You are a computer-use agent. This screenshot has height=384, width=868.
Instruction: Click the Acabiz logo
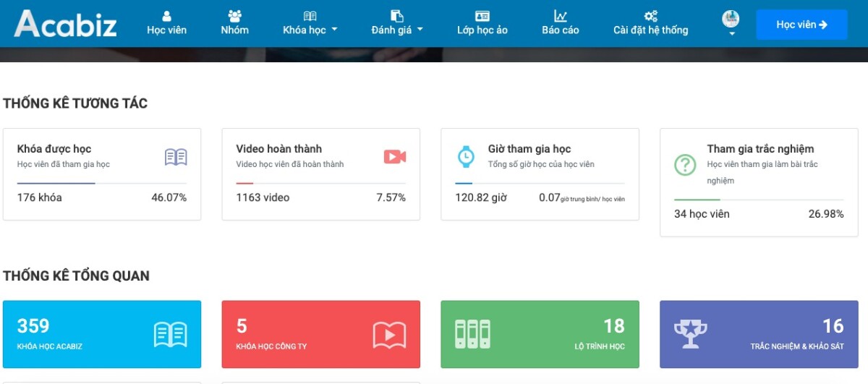click(x=65, y=24)
